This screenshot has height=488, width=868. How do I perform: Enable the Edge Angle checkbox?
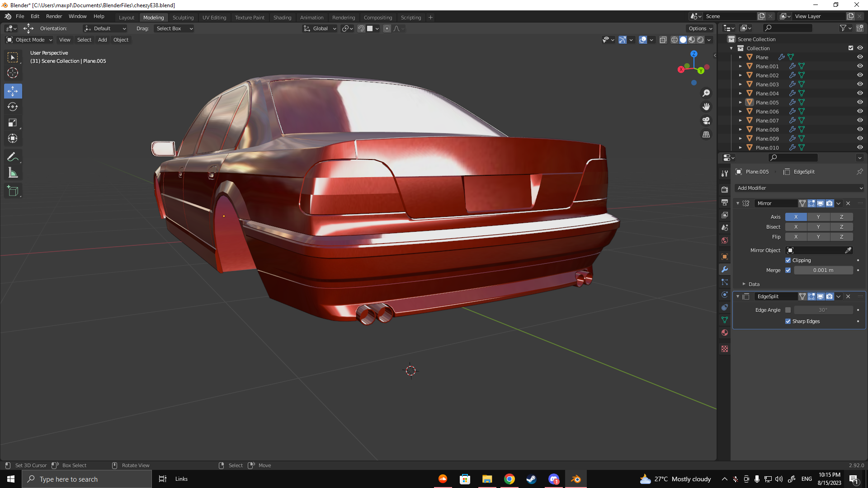788,310
